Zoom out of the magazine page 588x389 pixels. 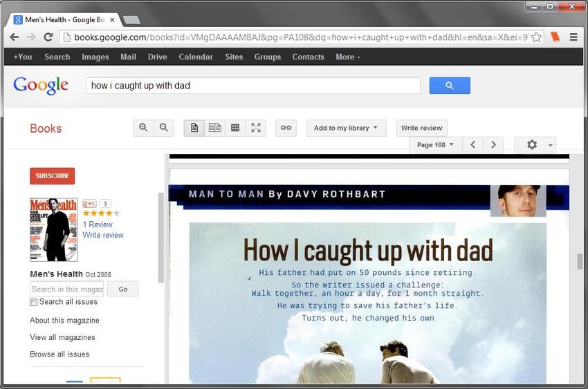click(164, 128)
